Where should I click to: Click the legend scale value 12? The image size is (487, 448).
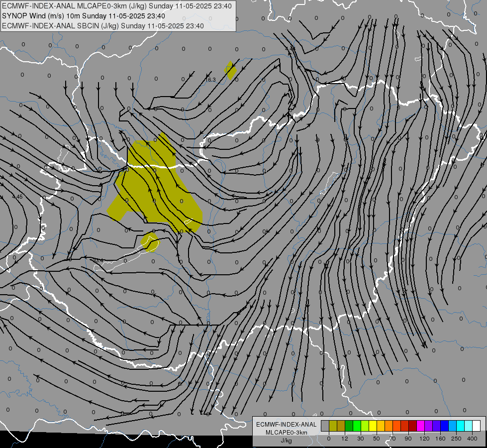[x=345, y=439]
